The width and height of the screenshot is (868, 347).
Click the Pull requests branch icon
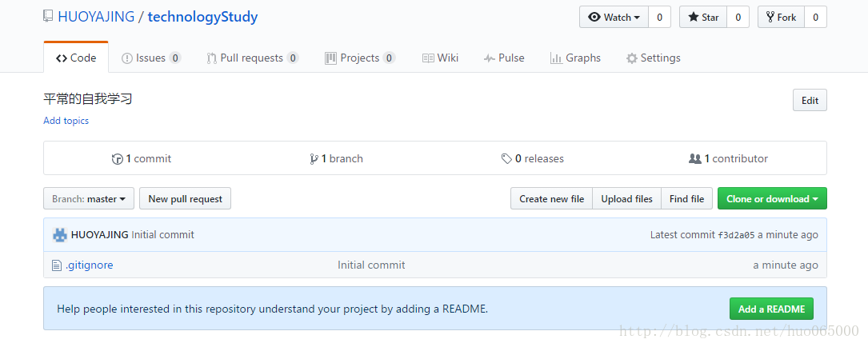pos(211,58)
